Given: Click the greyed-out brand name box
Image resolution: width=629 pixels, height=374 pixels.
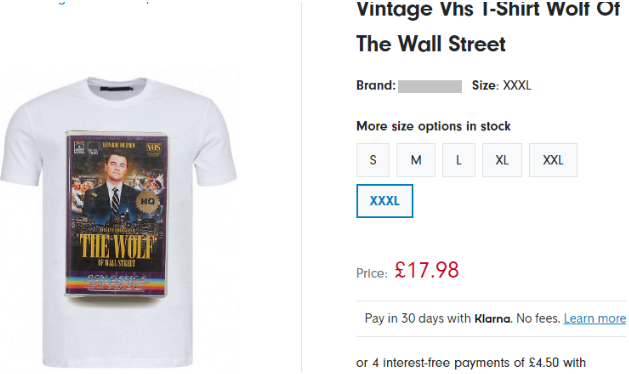Looking at the screenshot, I should 430,86.
